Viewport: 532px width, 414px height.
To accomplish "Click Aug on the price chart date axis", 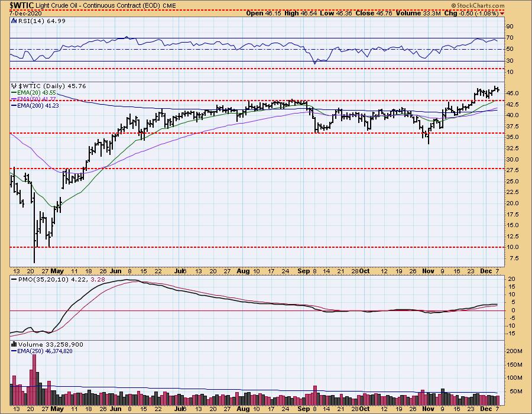I will click(x=243, y=271).
